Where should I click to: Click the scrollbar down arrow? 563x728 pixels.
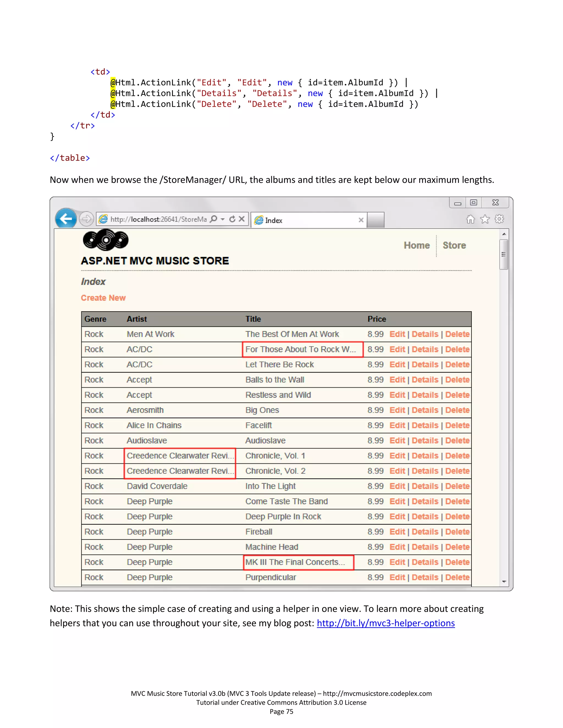tap(504, 582)
